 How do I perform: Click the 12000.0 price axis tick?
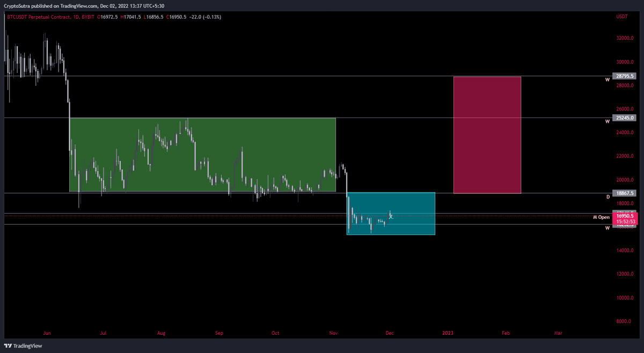(626, 274)
